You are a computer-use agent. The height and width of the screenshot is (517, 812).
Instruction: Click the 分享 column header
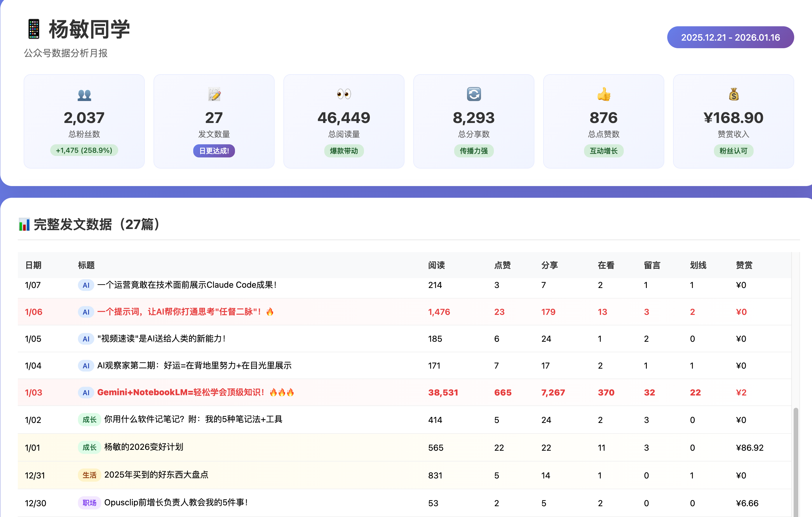[x=549, y=265]
